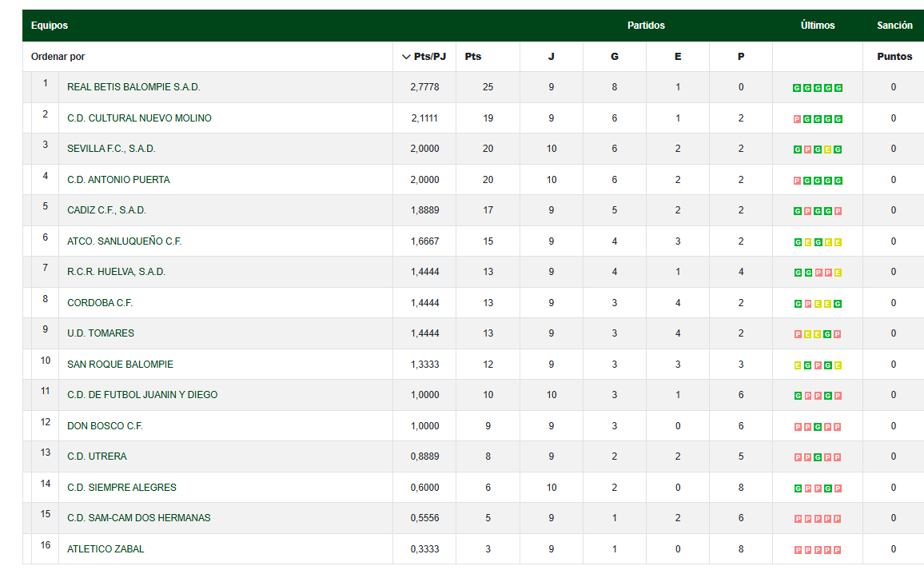Viewport: 924px width, 574px height.
Task: Click San Roque Balompie 1,3333 value
Action: (x=425, y=365)
